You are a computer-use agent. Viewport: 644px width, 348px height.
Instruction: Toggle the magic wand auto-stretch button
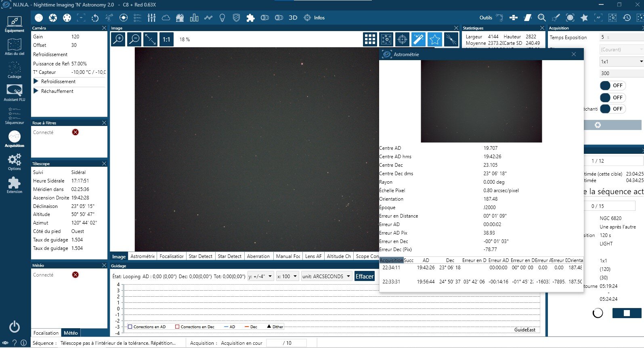click(418, 39)
